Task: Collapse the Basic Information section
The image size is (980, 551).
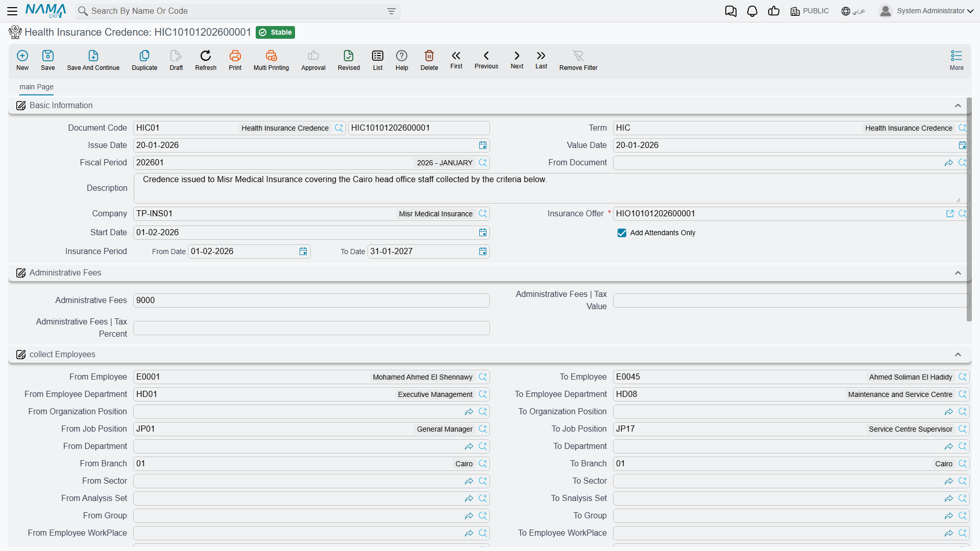Action: pyautogui.click(x=958, y=106)
